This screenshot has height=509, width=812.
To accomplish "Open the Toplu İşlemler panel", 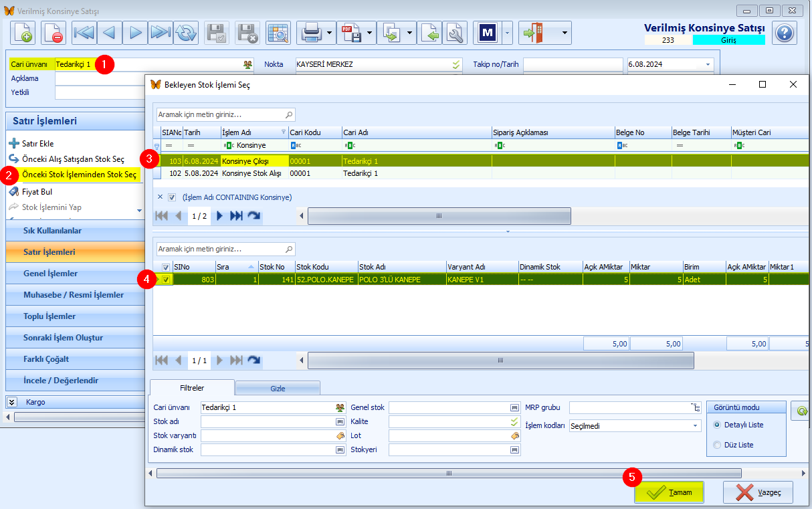I will coord(75,316).
